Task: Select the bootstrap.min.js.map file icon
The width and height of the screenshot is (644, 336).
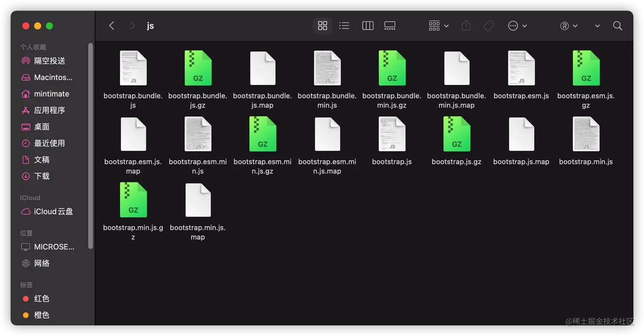Action: (x=198, y=200)
